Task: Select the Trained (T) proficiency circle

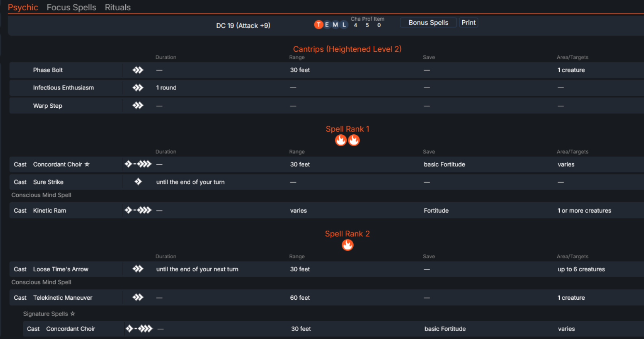Action: (x=318, y=25)
